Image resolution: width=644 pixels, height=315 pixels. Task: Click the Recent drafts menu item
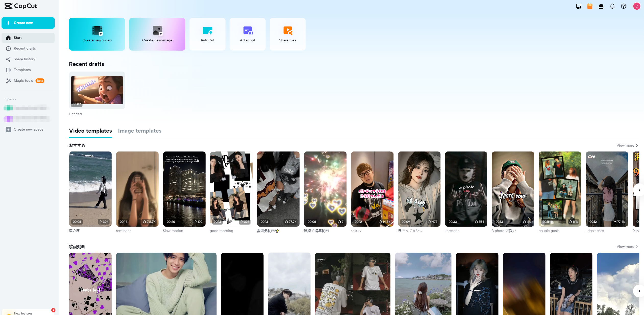pyautogui.click(x=25, y=48)
